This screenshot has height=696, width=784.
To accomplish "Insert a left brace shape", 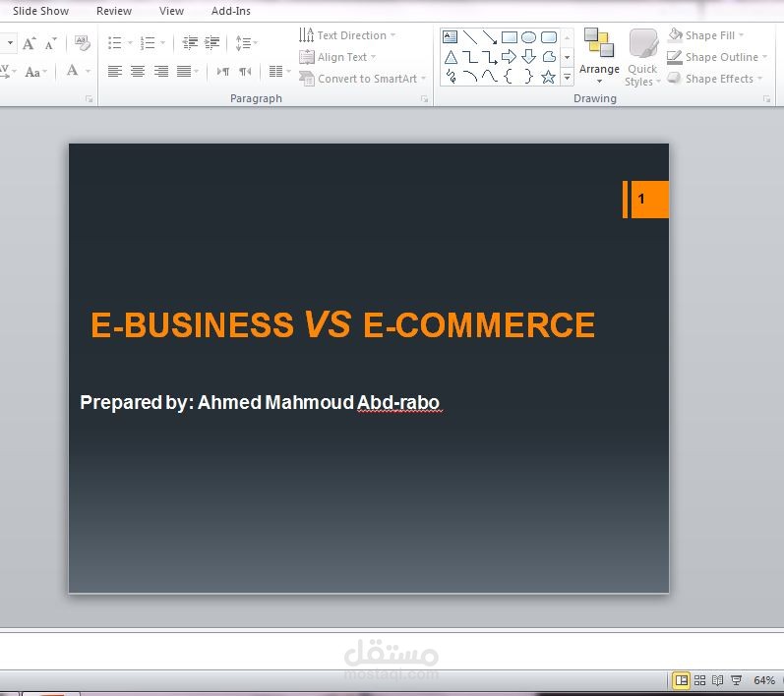I will pyautogui.click(x=509, y=77).
